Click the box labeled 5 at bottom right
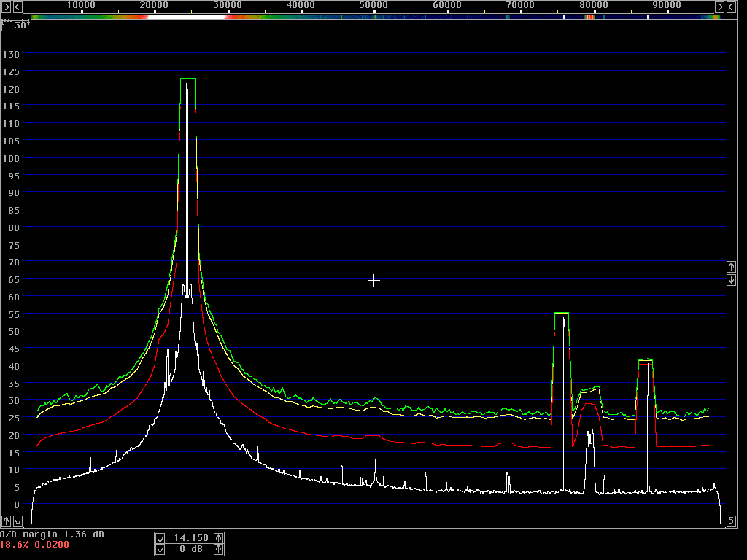This screenshot has height=560, width=747. 731,521
